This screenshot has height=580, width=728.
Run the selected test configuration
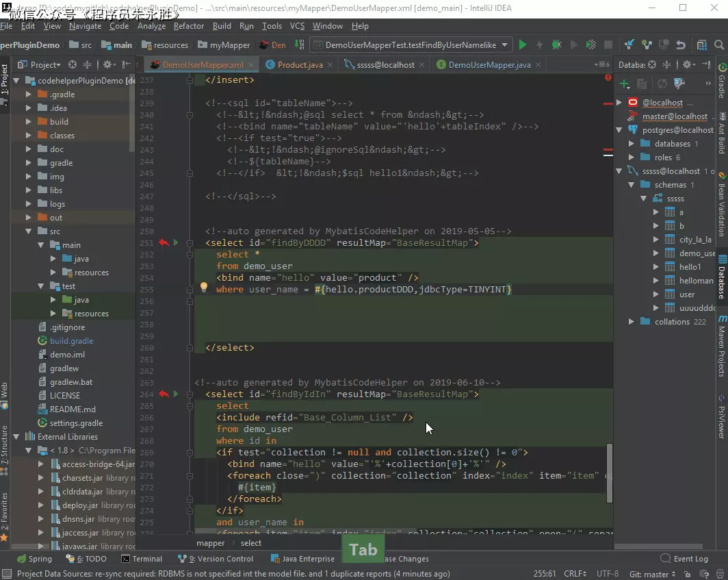point(523,45)
